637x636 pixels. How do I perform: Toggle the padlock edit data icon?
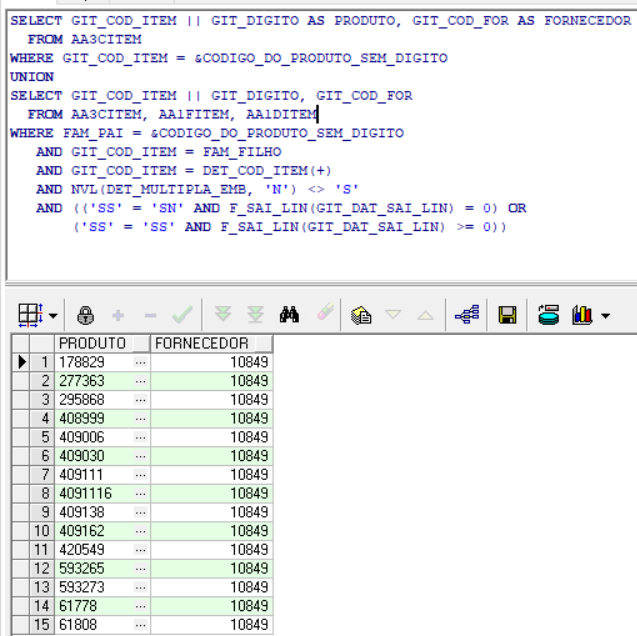(85, 315)
